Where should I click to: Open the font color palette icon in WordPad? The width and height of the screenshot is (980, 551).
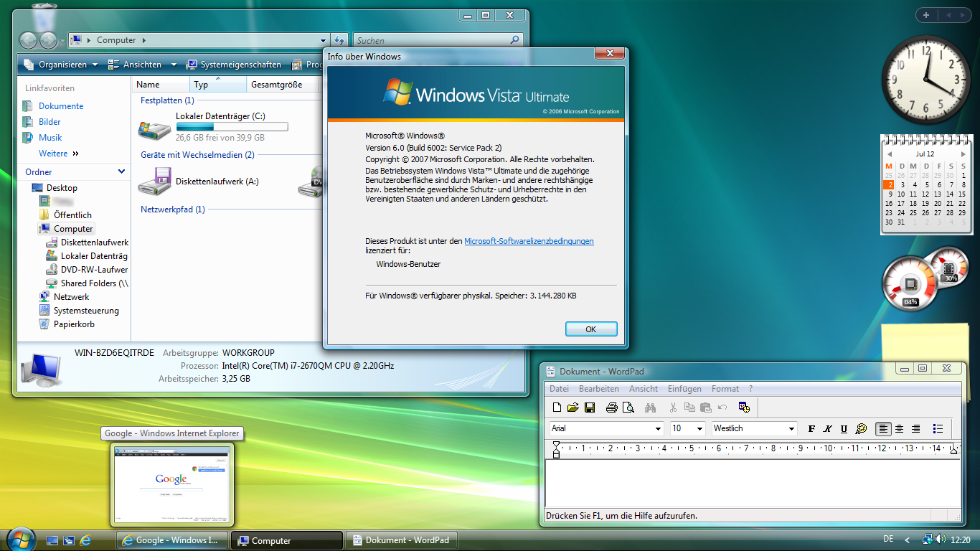[x=860, y=428]
